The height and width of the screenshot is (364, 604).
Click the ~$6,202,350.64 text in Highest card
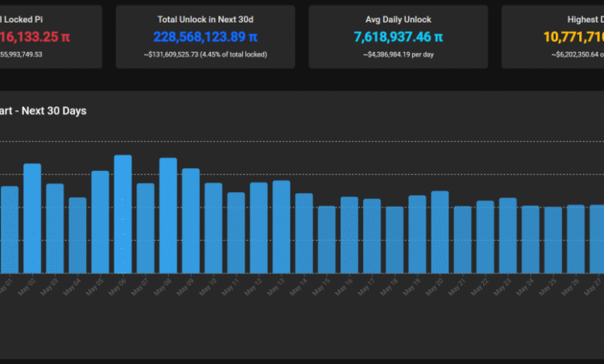578,54
